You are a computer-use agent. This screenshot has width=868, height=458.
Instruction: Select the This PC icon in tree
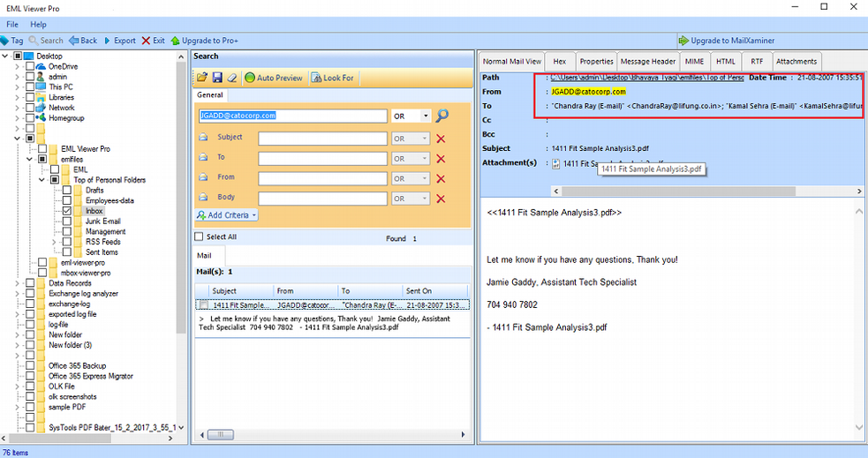tap(41, 86)
